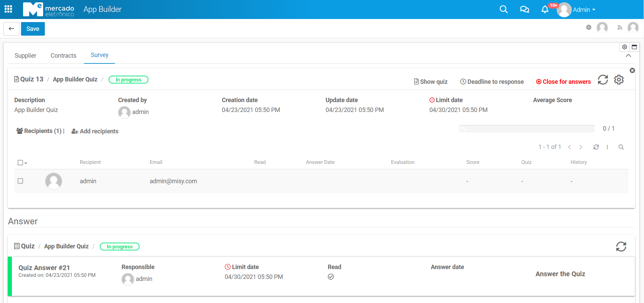Collapse the panel with chevron up
Screen dimensions: 644x303
point(628,56)
